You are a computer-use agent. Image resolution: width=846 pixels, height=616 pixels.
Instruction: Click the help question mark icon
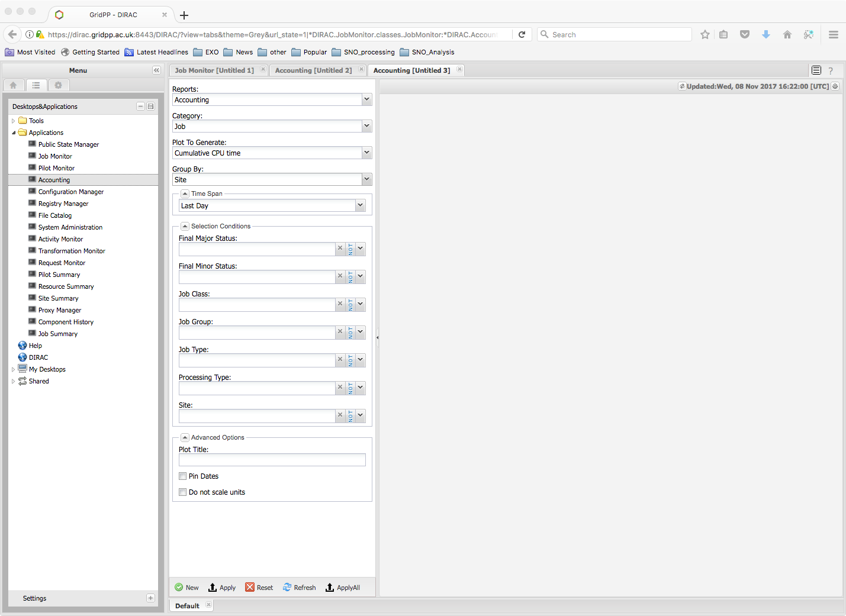831,70
